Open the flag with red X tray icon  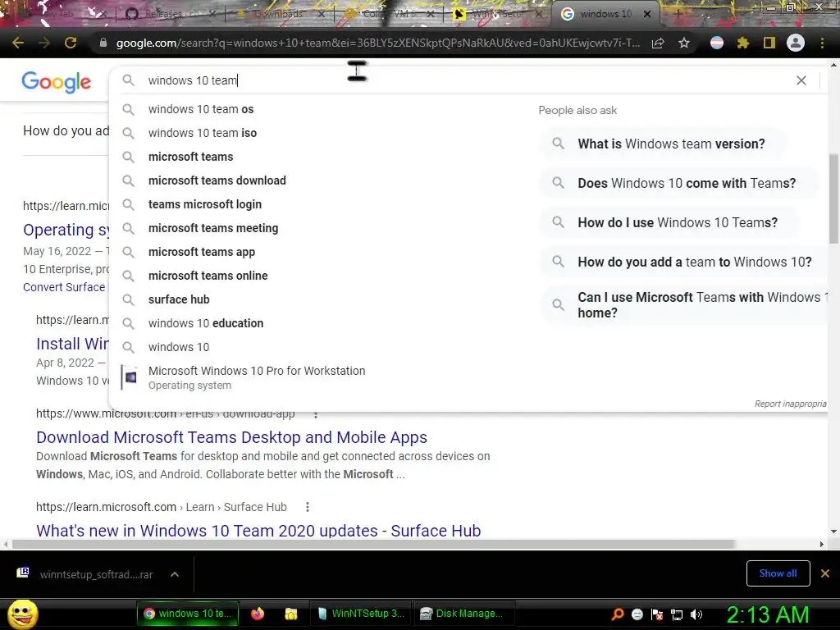coord(657,614)
